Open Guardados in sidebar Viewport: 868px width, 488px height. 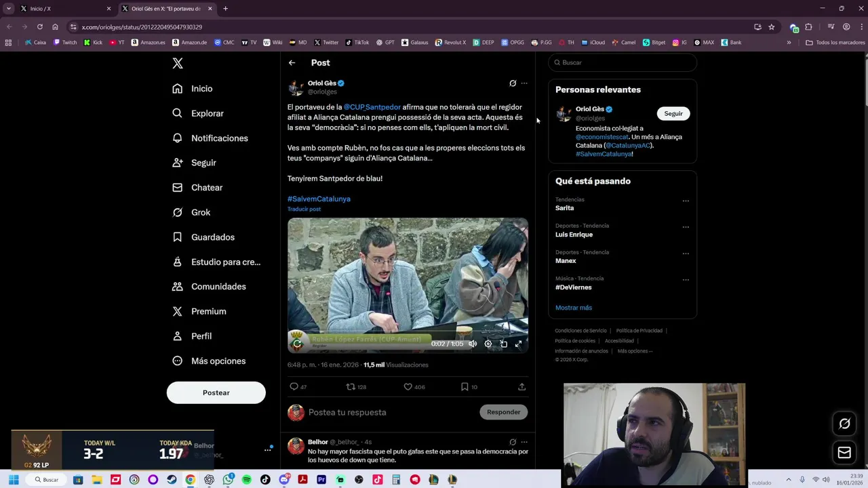(x=203, y=237)
